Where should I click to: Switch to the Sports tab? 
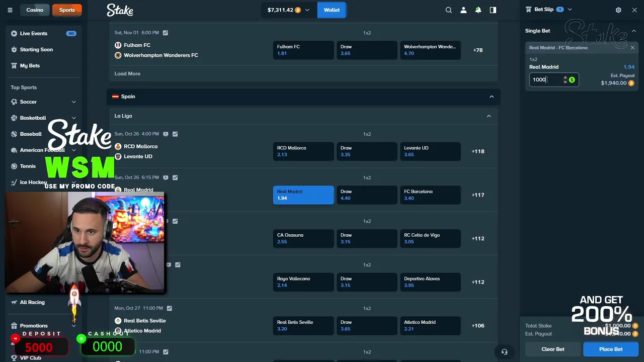point(67,10)
